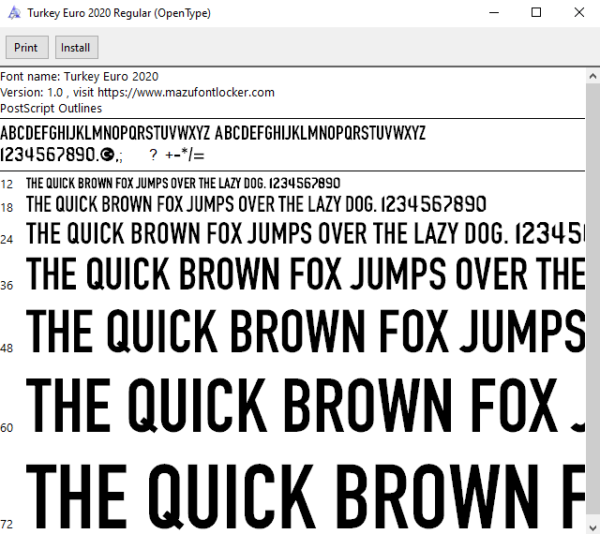Image resolution: width=600 pixels, height=534 pixels.
Task: Maximize the font viewer window
Action: point(536,13)
